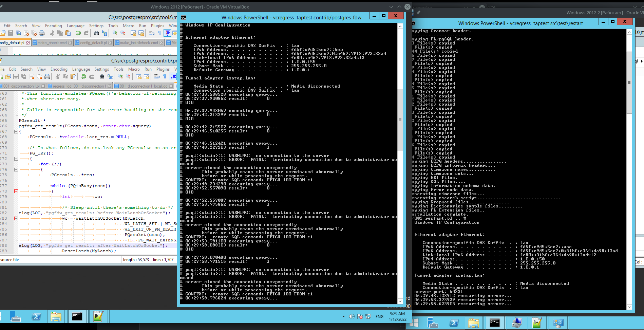
Task: Open PowerShell from the left VM taskbar
Action: 36,316
